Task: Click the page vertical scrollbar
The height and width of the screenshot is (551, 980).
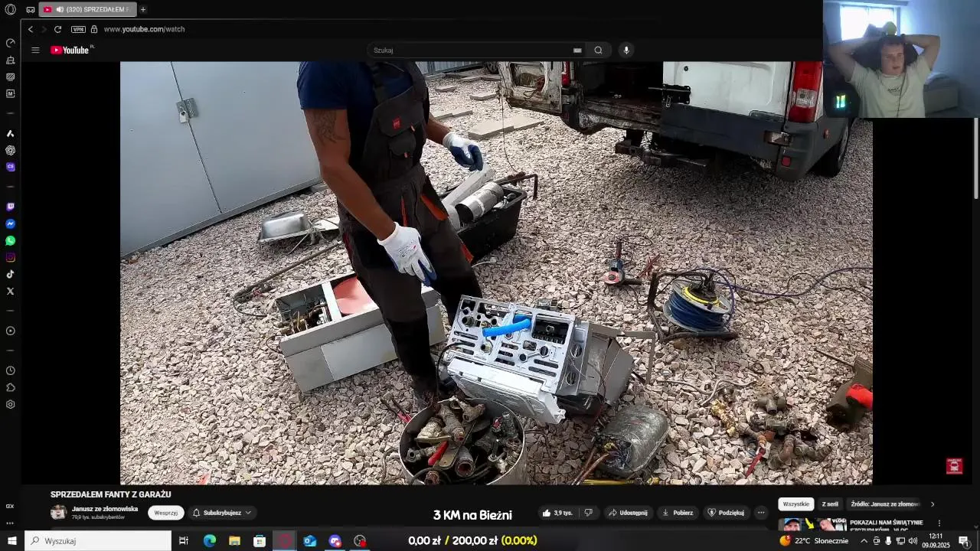Action: click(975, 157)
